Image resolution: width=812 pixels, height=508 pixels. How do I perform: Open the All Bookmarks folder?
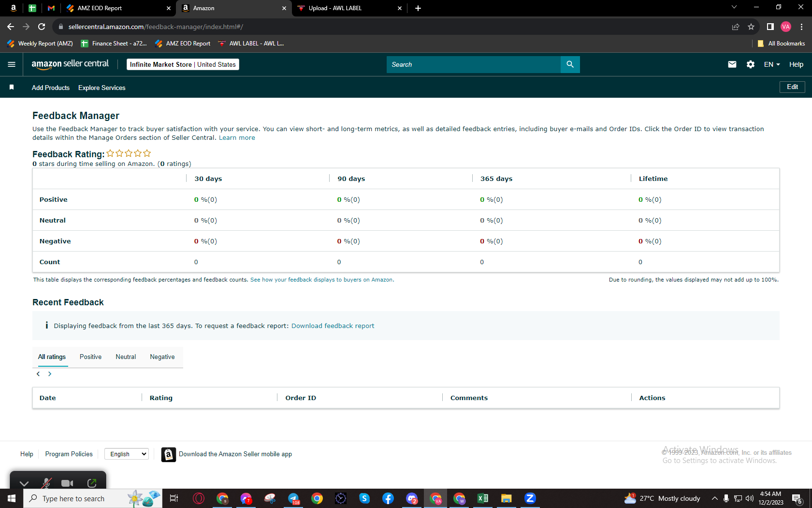[781, 44]
